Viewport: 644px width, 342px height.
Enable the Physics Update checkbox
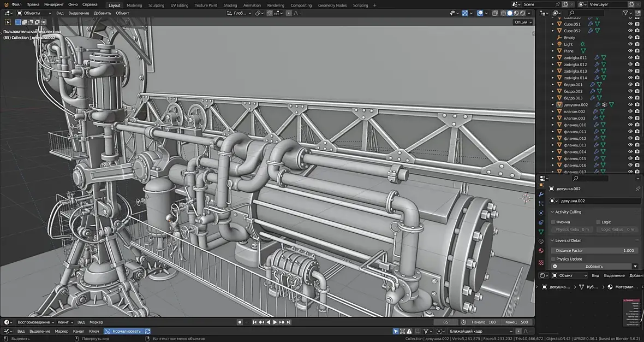click(553, 259)
